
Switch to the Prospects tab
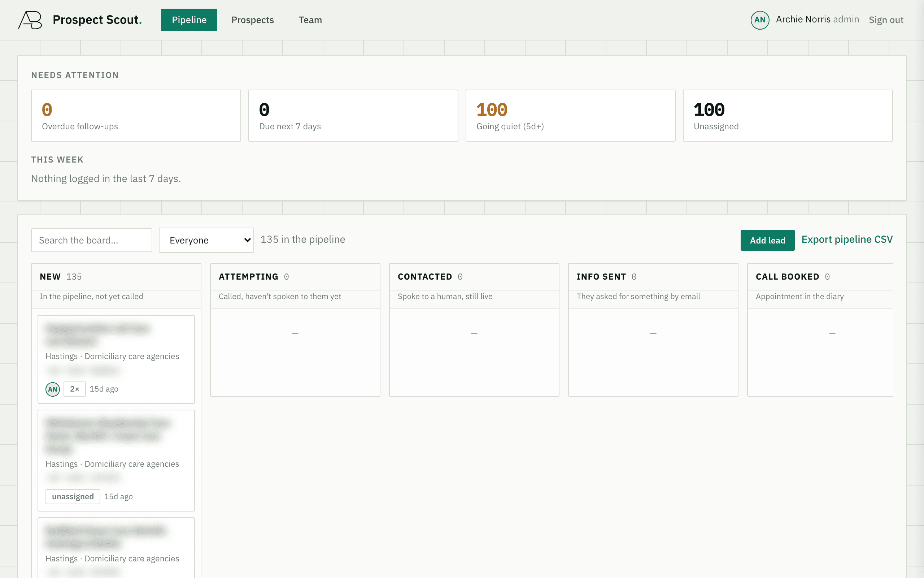252,20
